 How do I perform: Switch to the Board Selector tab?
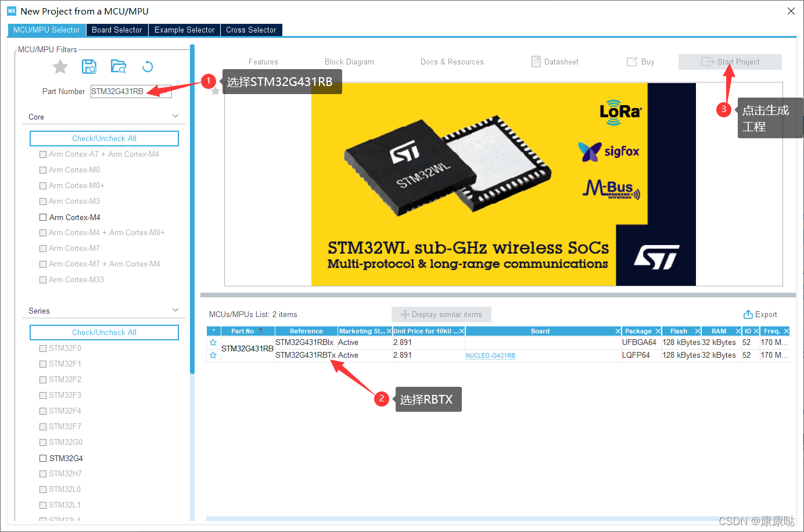tap(117, 30)
